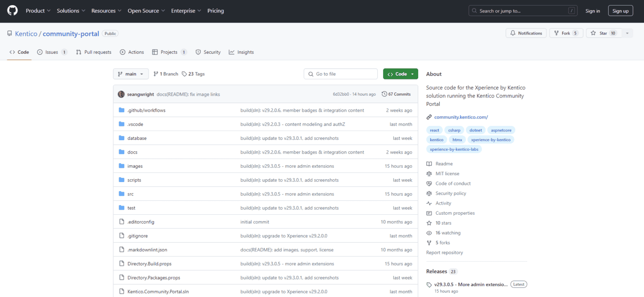Open Directory.Packages.props file
This screenshot has height=297, width=644.
[x=154, y=278]
